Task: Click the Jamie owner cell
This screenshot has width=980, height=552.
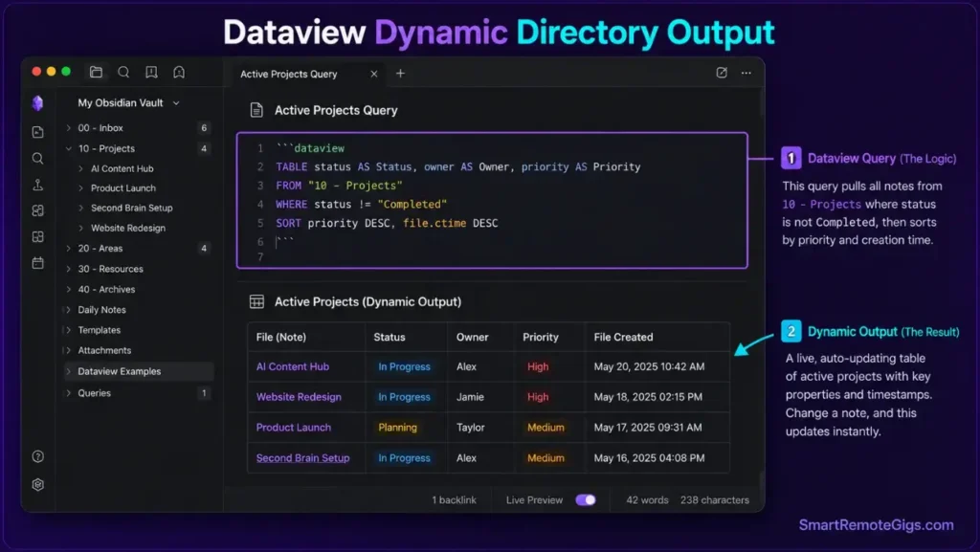Action: [x=470, y=397]
